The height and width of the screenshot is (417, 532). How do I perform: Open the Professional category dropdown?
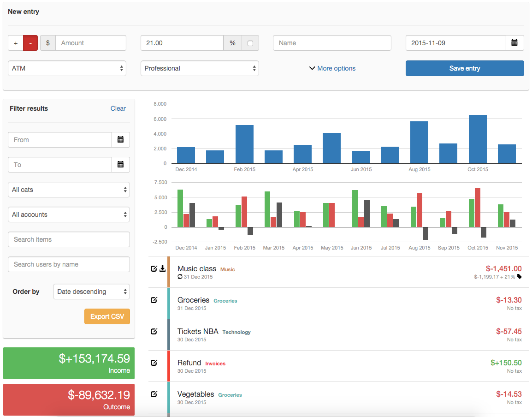(x=200, y=68)
